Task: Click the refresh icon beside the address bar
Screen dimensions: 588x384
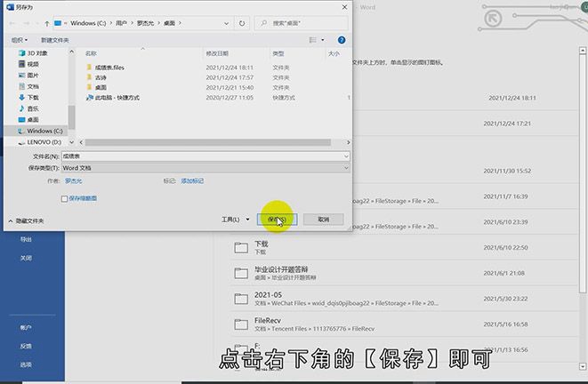Action: click(x=242, y=23)
